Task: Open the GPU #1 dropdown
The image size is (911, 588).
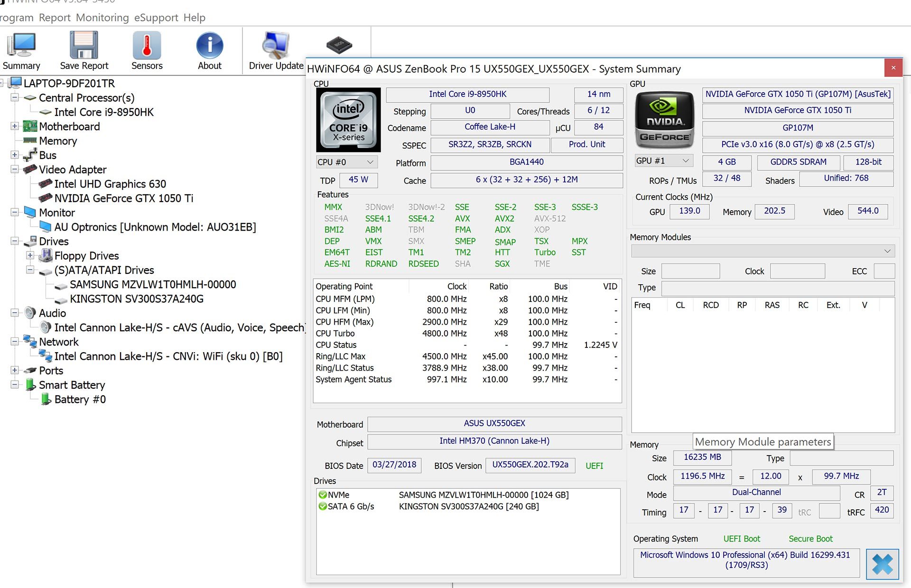Action: pyautogui.click(x=663, y=161)
